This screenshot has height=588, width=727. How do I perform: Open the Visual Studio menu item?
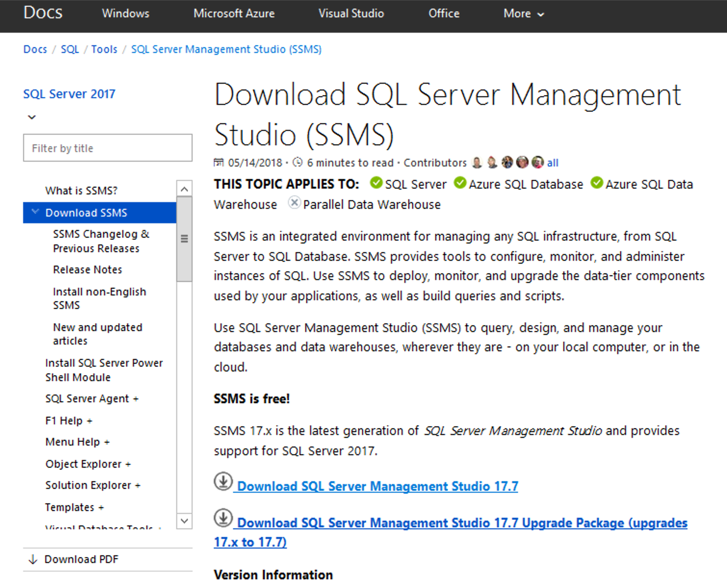[x=351, y=13]
